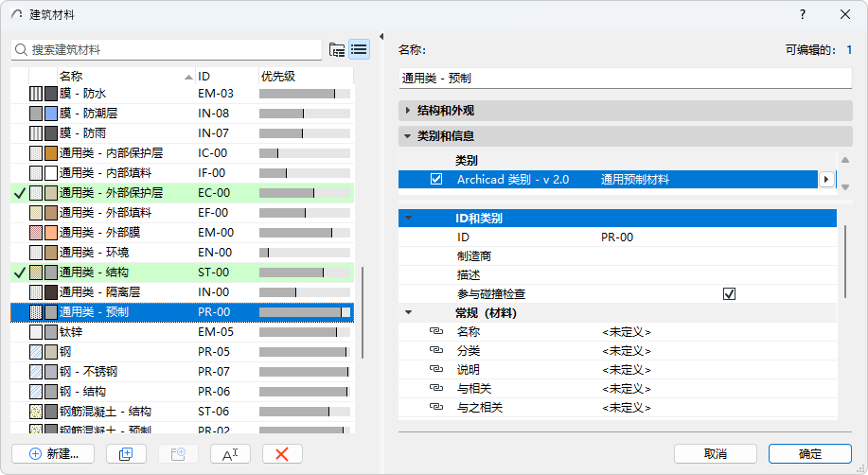Click link icon beside 与相关 property
Viewport: 868px width, 475px height.
tap(436, 388)
